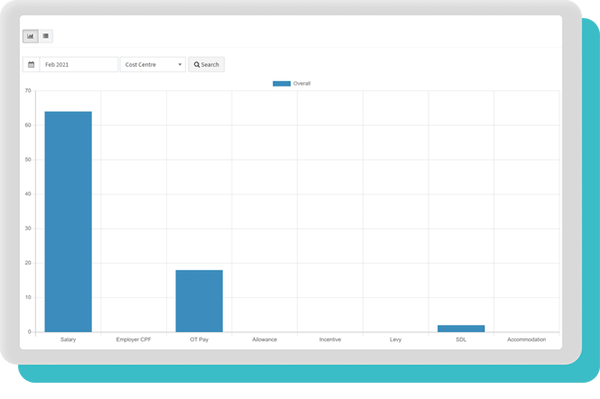The width and height of the screenshot is (600, 399).
Task: Click the Accommodation axis label
Action: pyautogui.click(x=527, y=339)
